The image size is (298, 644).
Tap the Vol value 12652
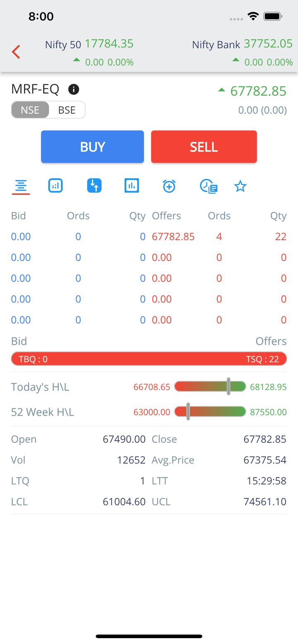click(x=131, y=460)
